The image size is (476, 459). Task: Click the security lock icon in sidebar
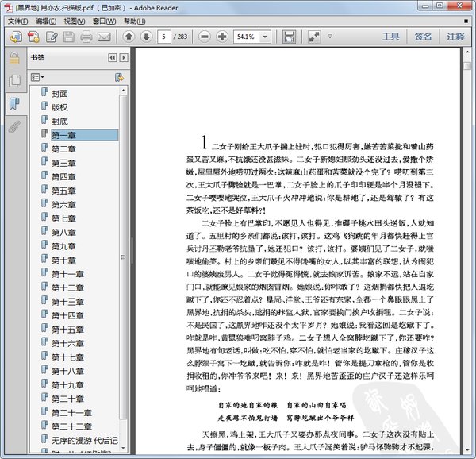[x=13, y=58]
